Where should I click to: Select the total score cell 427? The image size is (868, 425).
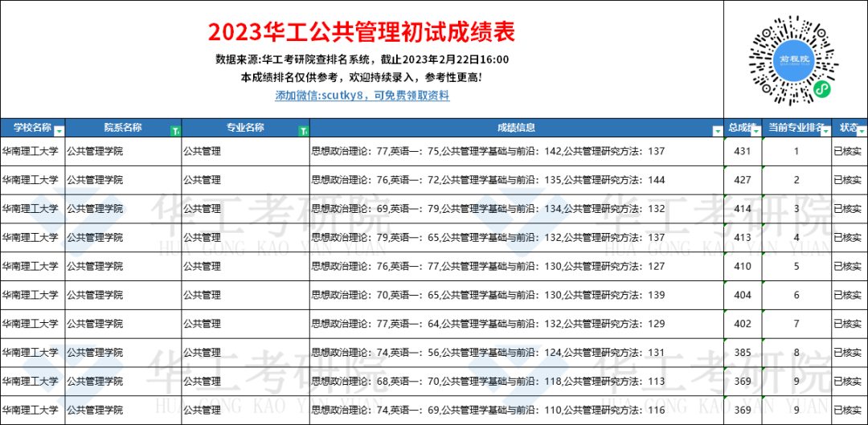[743, 180]
